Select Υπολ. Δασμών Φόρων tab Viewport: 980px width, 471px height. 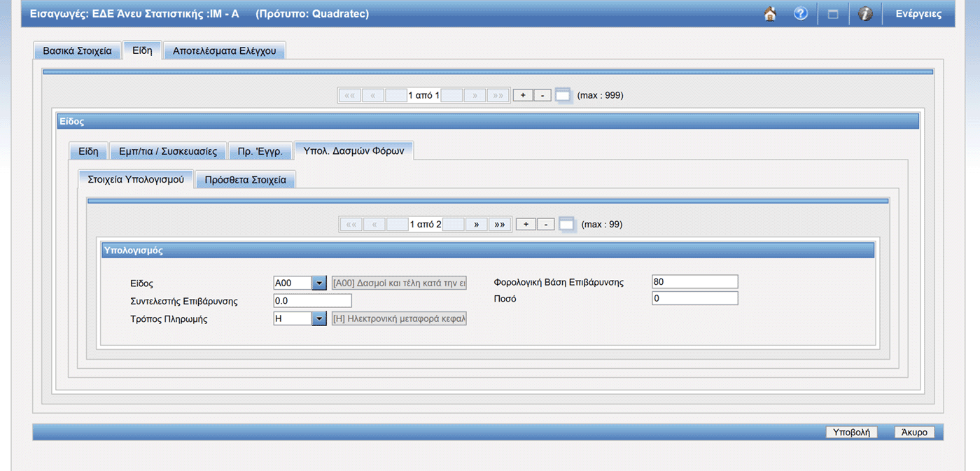pyautogui.click(x=353, y=150)
